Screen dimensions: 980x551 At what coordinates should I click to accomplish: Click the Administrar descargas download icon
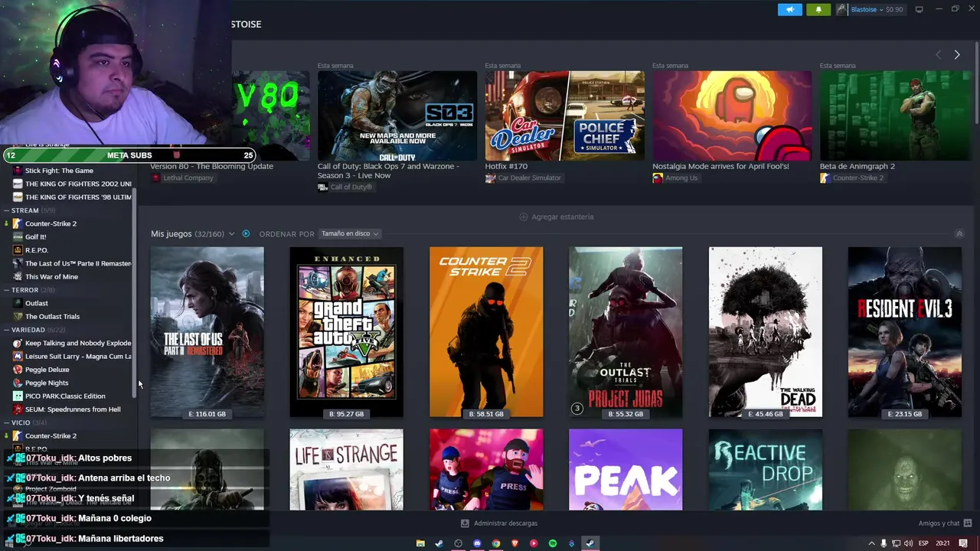(x=465, y=523)
